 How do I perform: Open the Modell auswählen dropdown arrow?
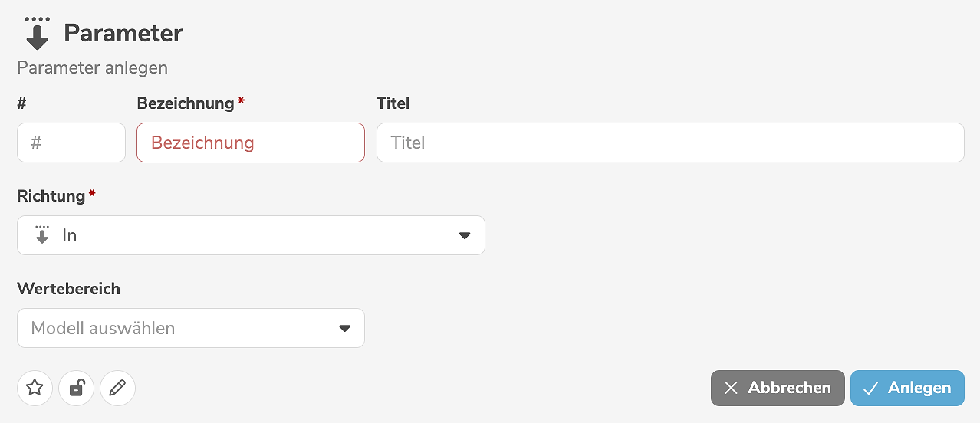344,328
